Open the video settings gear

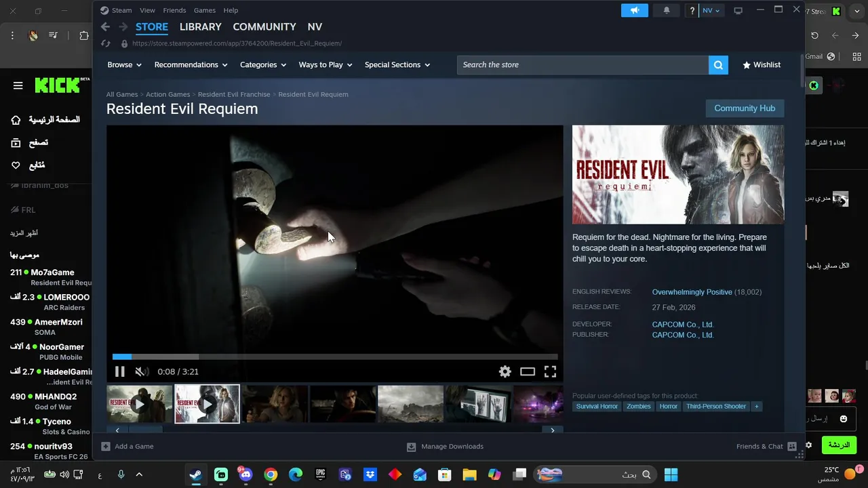tap(505, 371)
